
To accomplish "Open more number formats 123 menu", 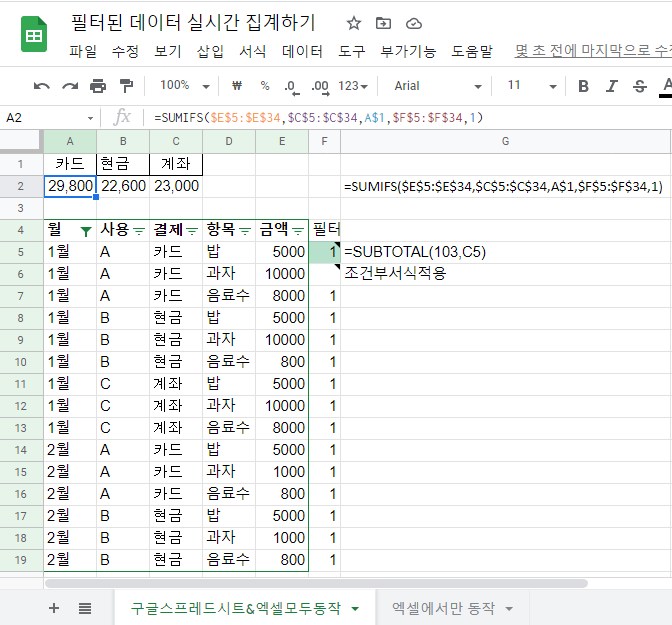I will pos(353,86).
